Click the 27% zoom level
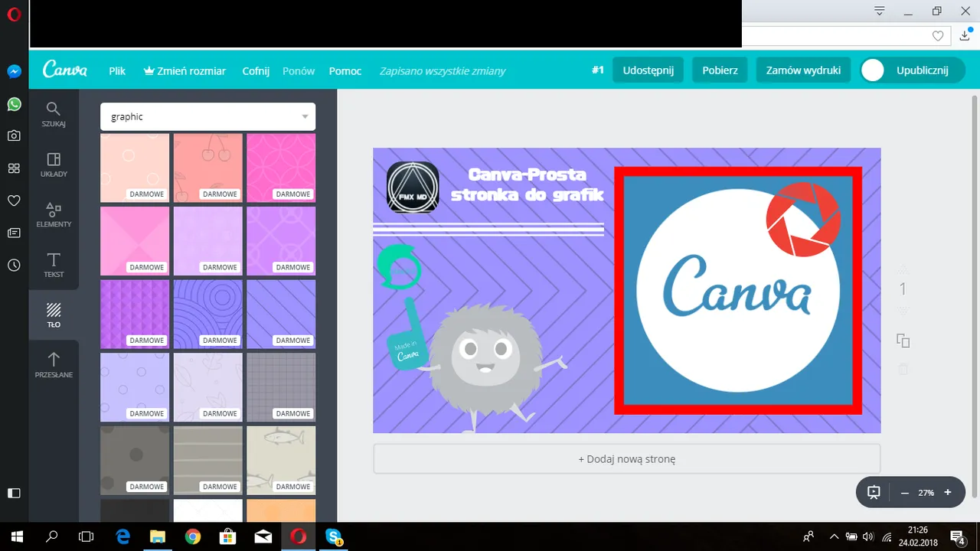The height and width of the screenshot is (551, 980). (926, 493)
